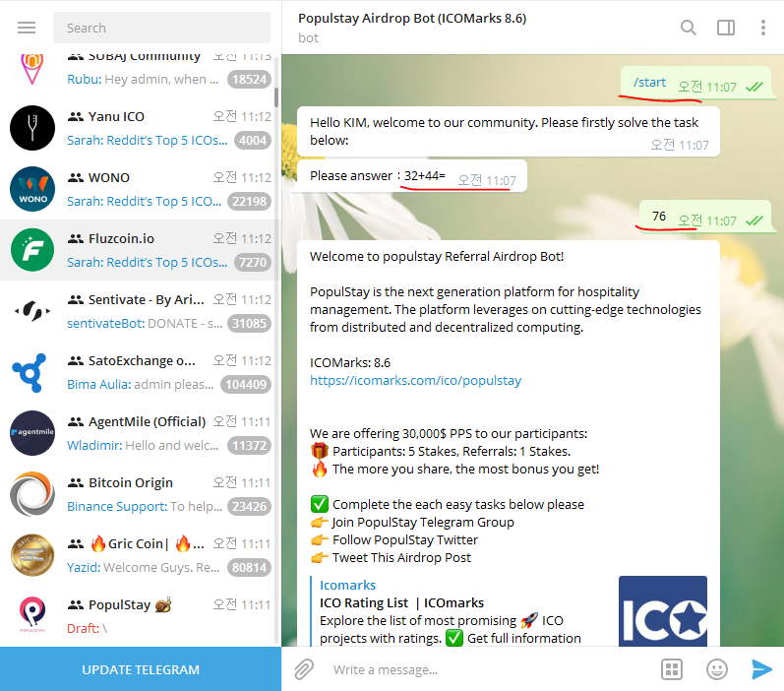The height and width of the screenshot is (691, 784).
Task: Select the Bitcoin Origin chat
Action: [x=141, y=494]
